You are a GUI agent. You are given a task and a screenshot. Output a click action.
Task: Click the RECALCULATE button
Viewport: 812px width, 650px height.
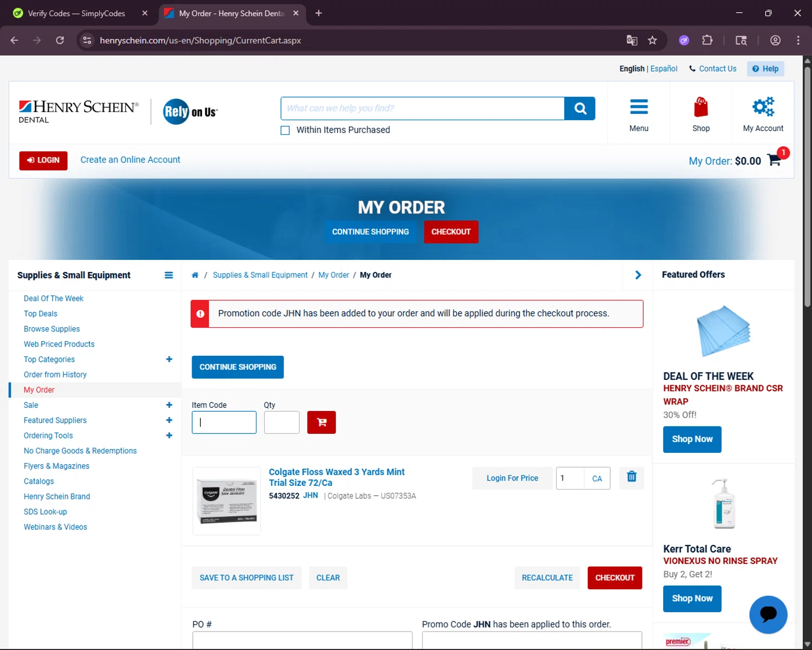tap(547, 578)
